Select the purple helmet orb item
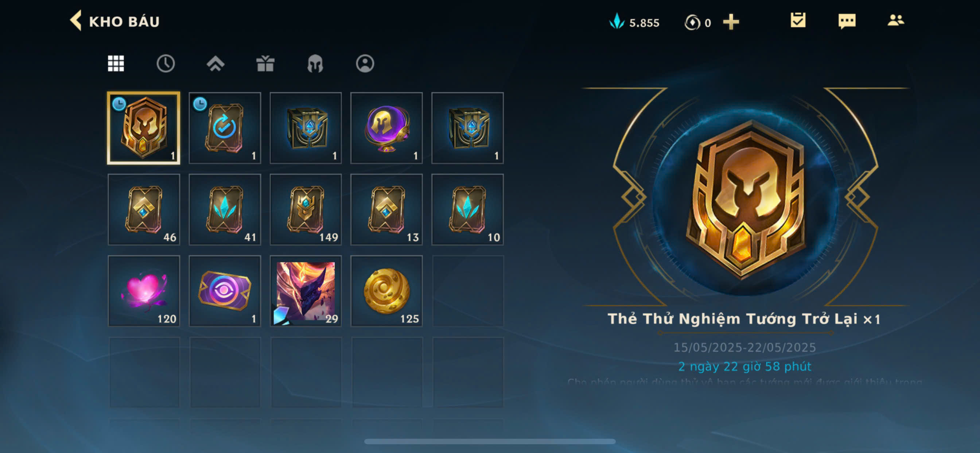 coord(386,128)
